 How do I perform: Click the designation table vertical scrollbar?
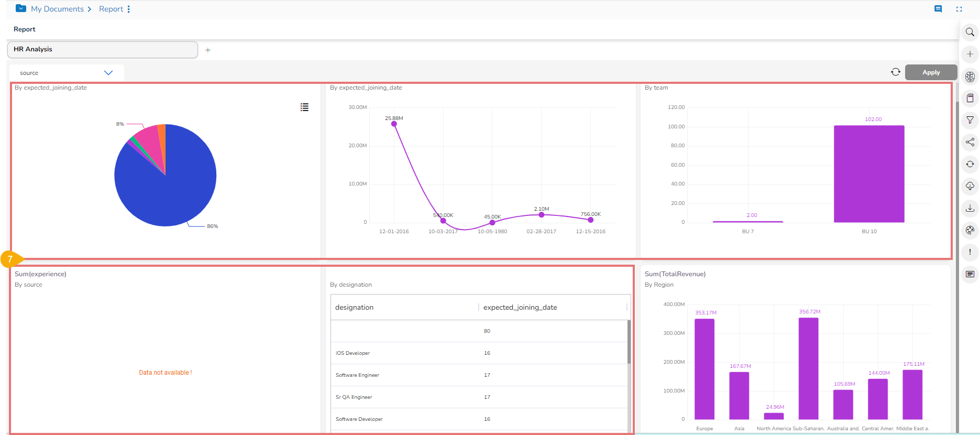coord(629,342)
